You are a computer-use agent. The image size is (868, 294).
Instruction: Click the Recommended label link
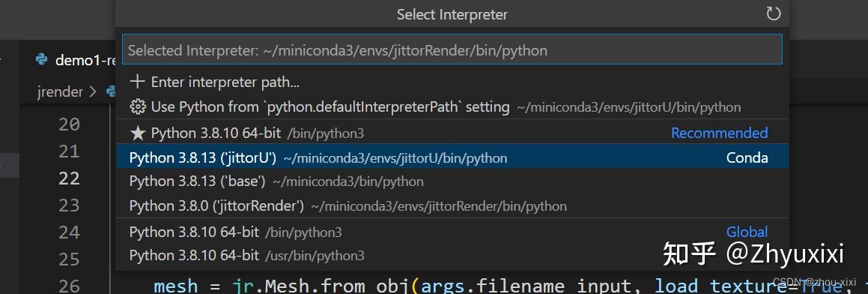[719, 133]
